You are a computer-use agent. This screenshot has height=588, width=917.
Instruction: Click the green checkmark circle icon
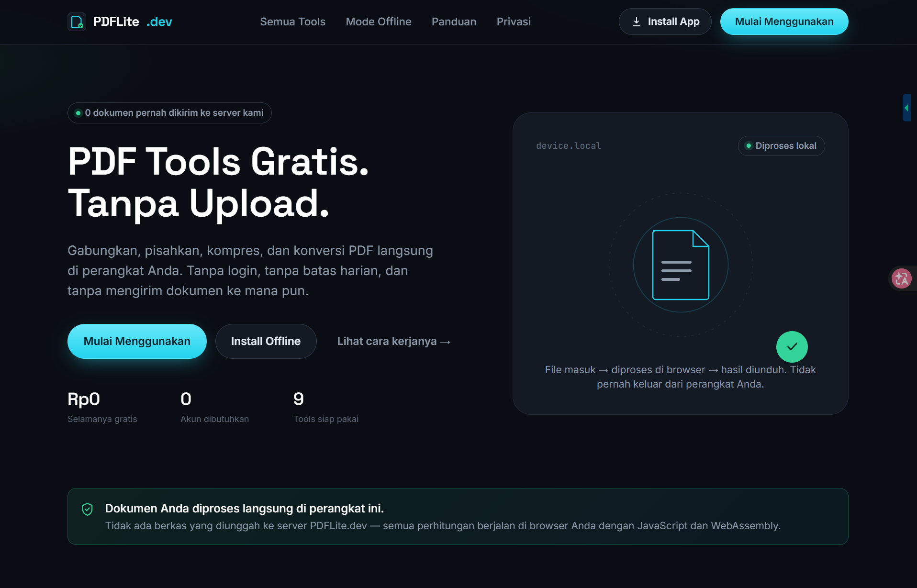pos(792,347)
